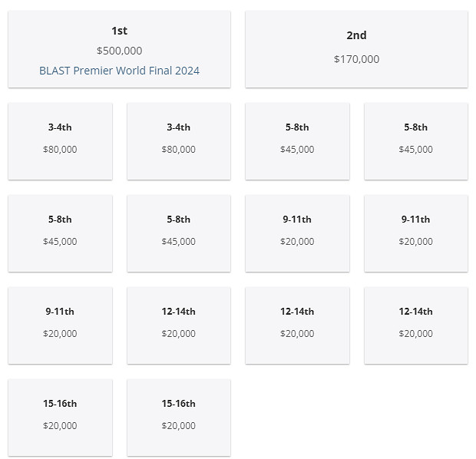Select the third 12-14th place card
476x459 pixels.
click(415, 325)
